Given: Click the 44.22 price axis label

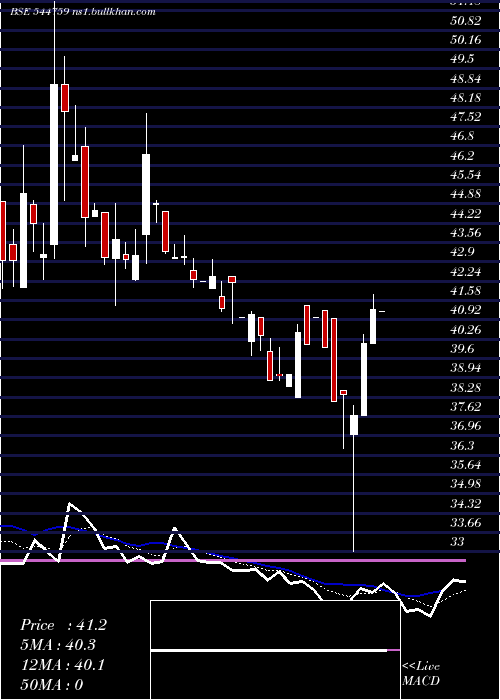Looking at the screenshot, I should 466,214.
